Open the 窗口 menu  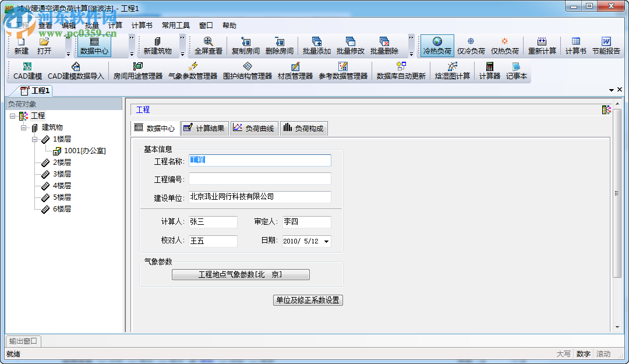206,25
